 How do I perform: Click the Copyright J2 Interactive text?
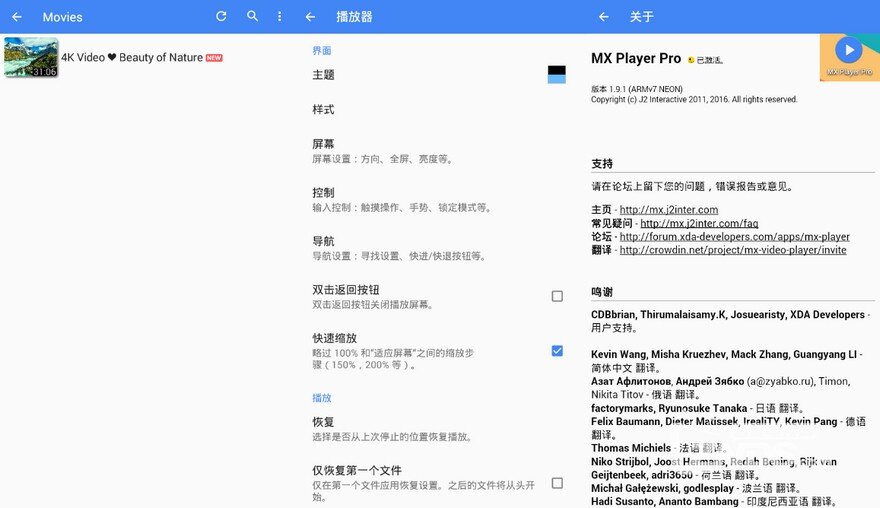694,99
